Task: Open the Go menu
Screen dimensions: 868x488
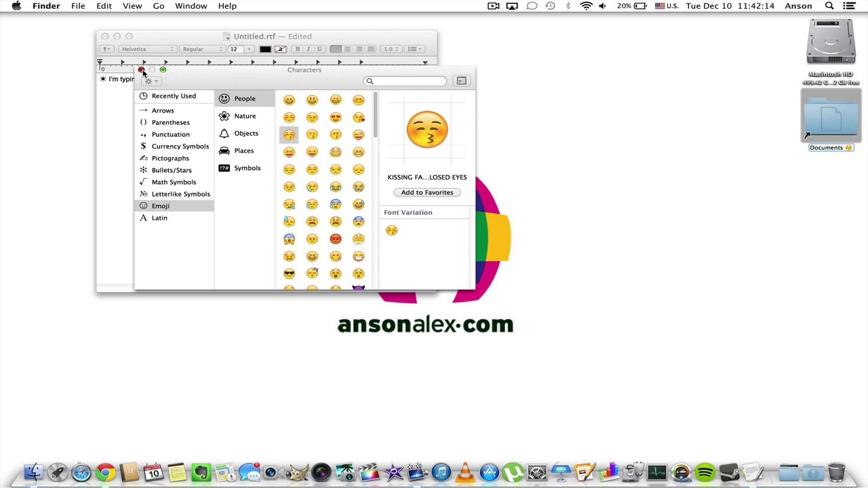Action: click(159, 6)
